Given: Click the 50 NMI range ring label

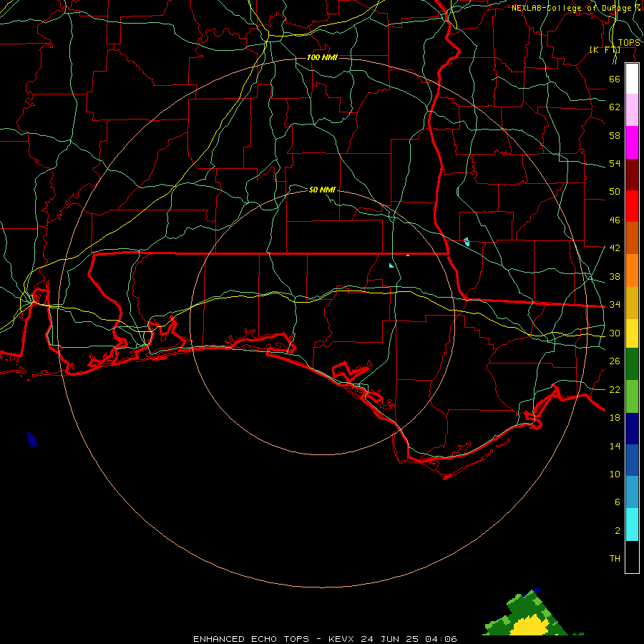Looking at the screenshot, I should (x=322, y=190).
